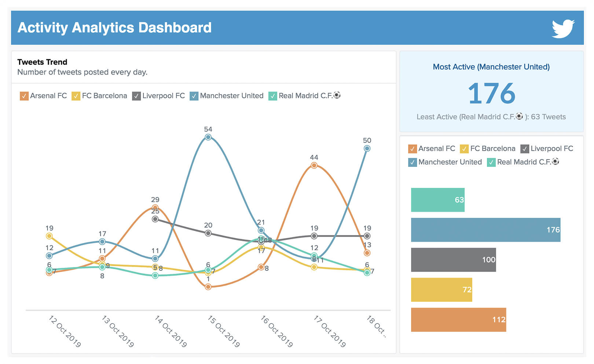
Task: Uncheck Liverpool FC in Tweets Trend legend
Action: [x=136, y=96]
